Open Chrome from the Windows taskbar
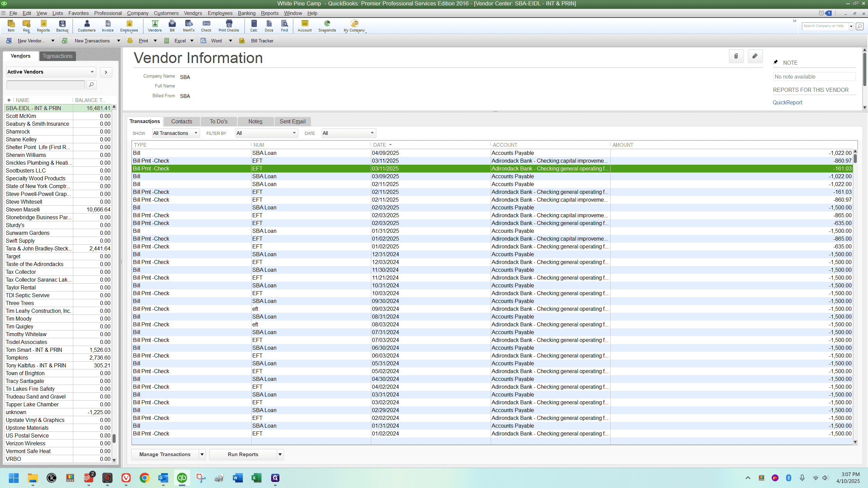The height and width of the screenshot is (488, 868). tap(144, 478)
